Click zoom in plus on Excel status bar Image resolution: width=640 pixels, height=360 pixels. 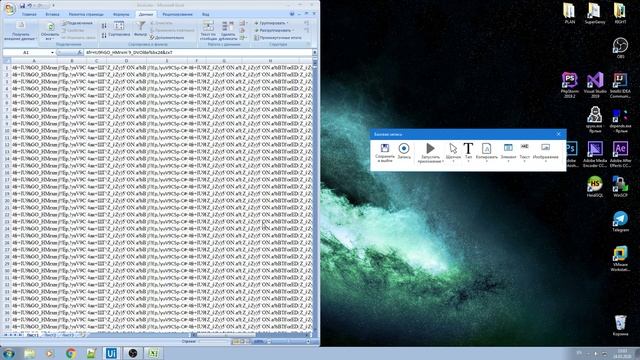(x=308, y=342)
